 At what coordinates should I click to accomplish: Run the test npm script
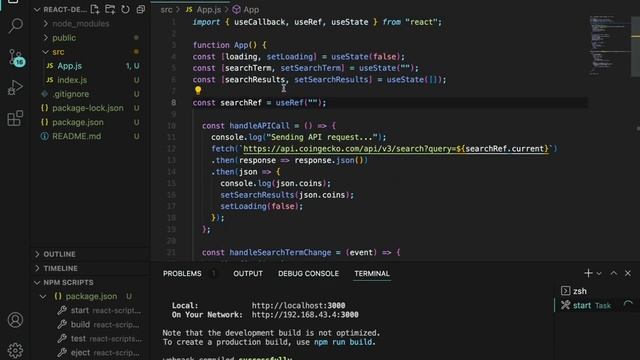[99, 339]
